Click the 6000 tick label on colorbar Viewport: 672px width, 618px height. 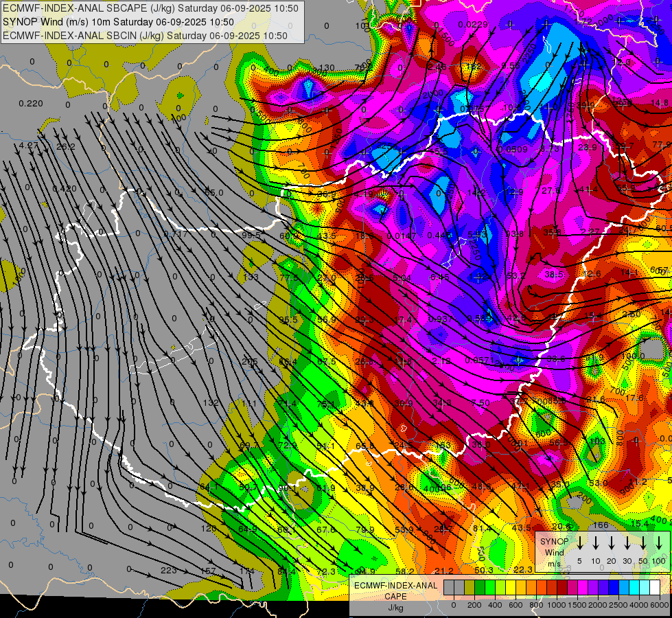(x=659, y=605)
